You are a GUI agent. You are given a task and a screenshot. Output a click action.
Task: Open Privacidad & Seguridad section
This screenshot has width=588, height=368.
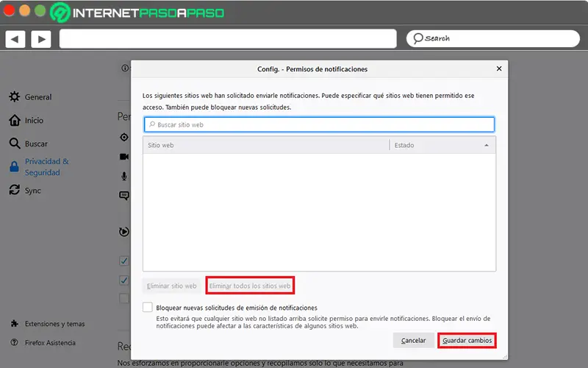coord(47,167)
